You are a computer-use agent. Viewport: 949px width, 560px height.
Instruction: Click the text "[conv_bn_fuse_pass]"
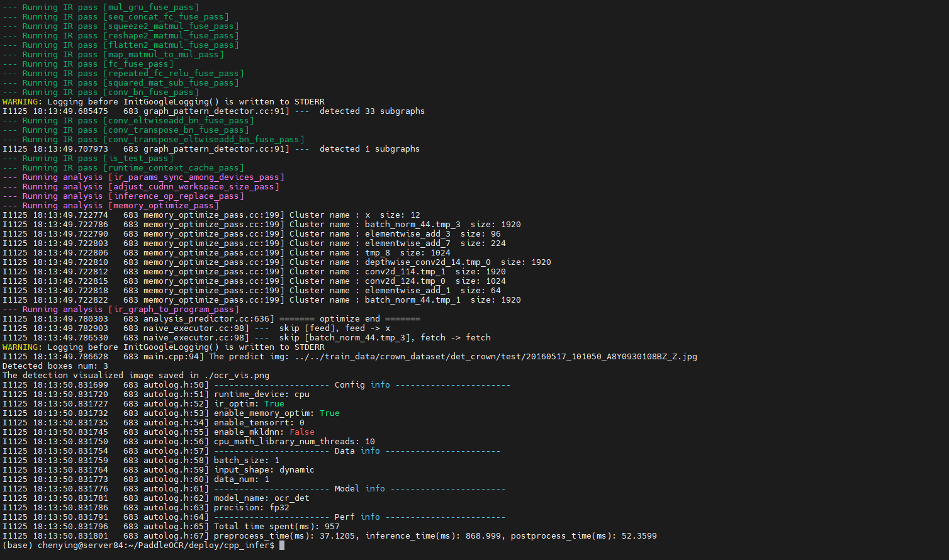pos(151,92)
